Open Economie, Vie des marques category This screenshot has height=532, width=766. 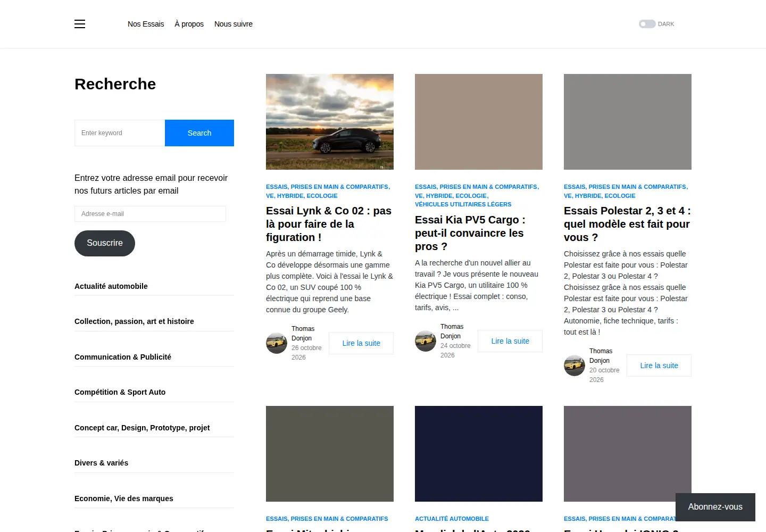point(124,498)
